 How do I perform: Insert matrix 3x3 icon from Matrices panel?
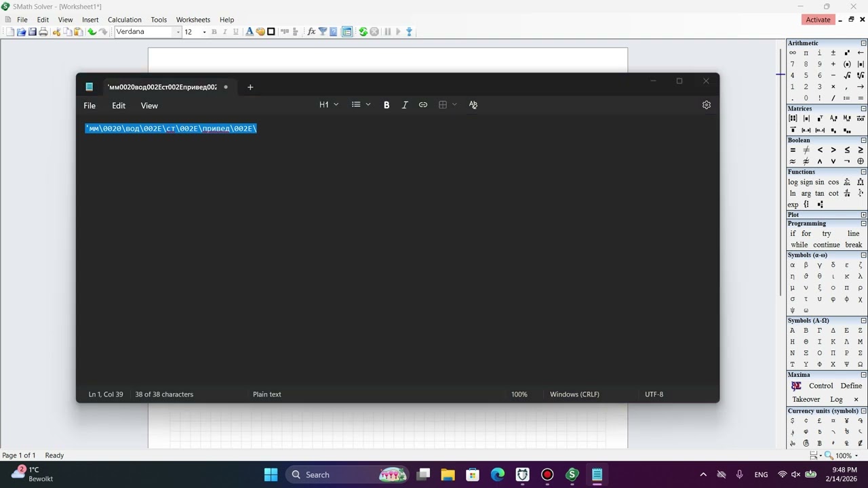click(792, 119)
